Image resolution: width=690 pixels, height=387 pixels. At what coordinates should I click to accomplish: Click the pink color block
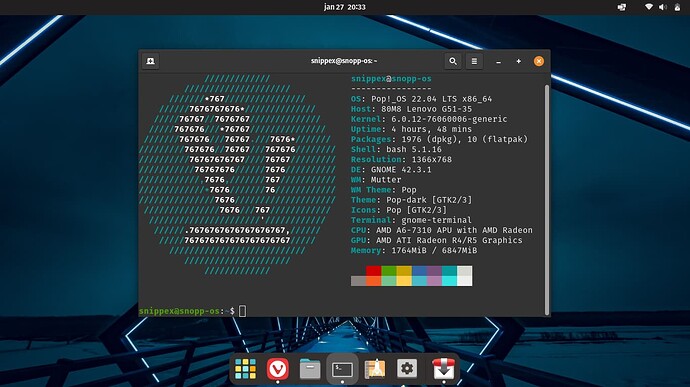[x=434, y=281]
